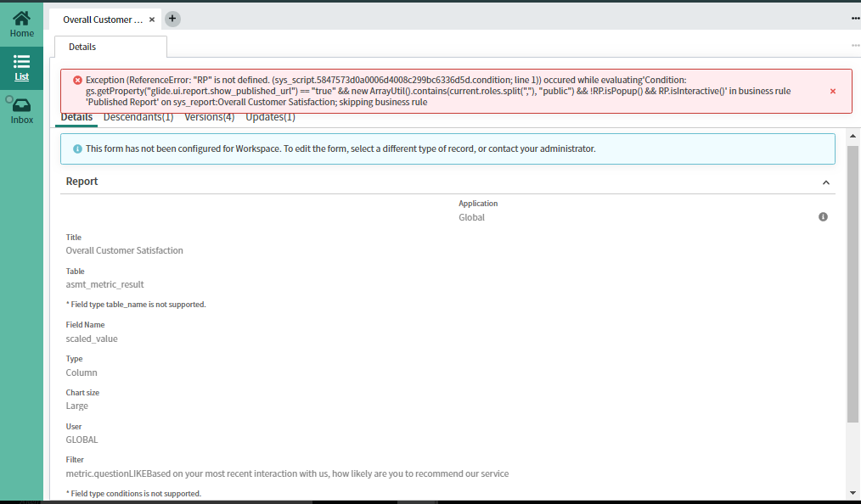The height and width of the screenshot is (504, 861).
Task: Select the Home icon in the sidebar
Action: [x=21, y=19]
